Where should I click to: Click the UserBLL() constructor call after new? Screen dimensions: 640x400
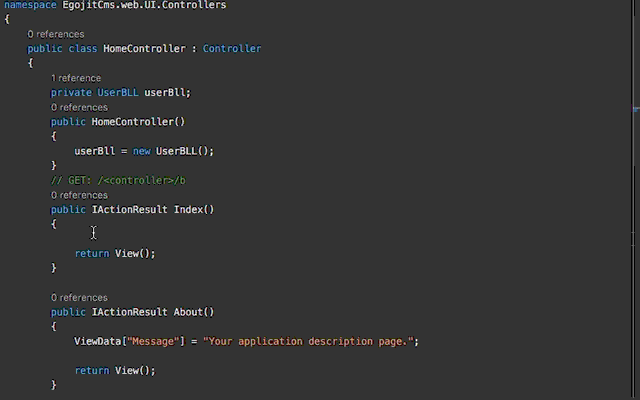178,151
